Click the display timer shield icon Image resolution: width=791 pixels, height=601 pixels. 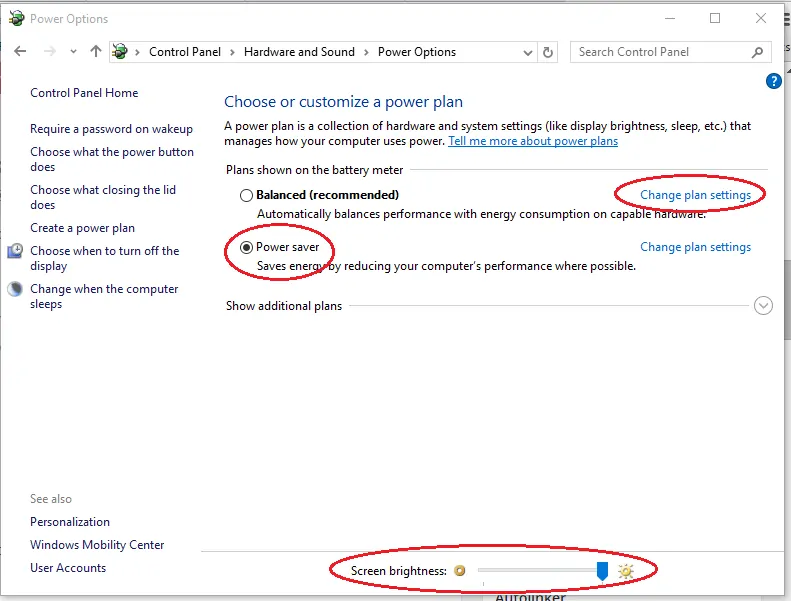point(15,251)
